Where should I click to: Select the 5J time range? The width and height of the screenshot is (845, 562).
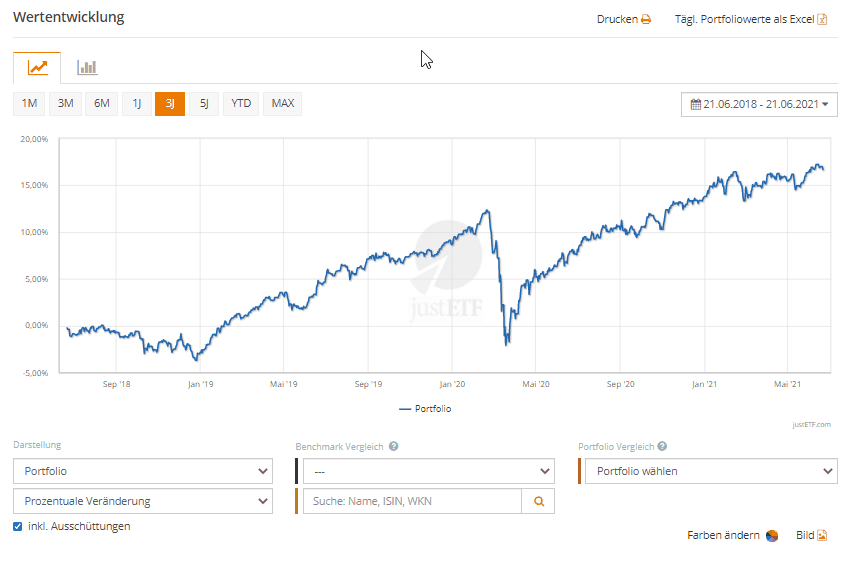(203, 103)
